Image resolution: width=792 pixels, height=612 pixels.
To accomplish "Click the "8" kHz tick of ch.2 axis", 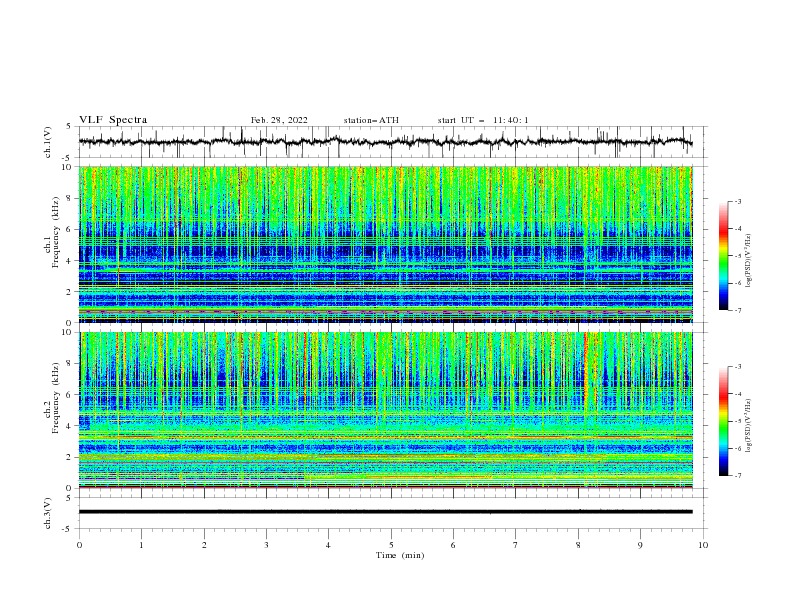I will 71,364.
